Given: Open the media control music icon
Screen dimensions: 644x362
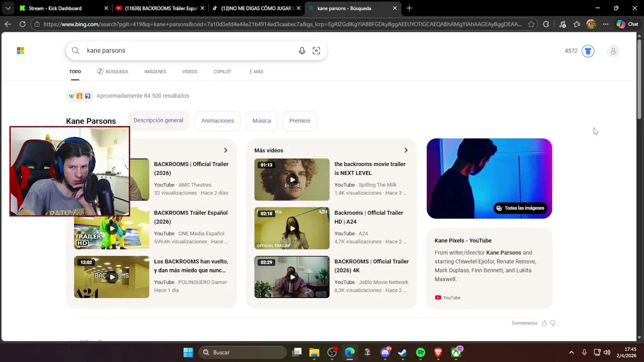Looking at the screenshot, I should coord(562,24).
